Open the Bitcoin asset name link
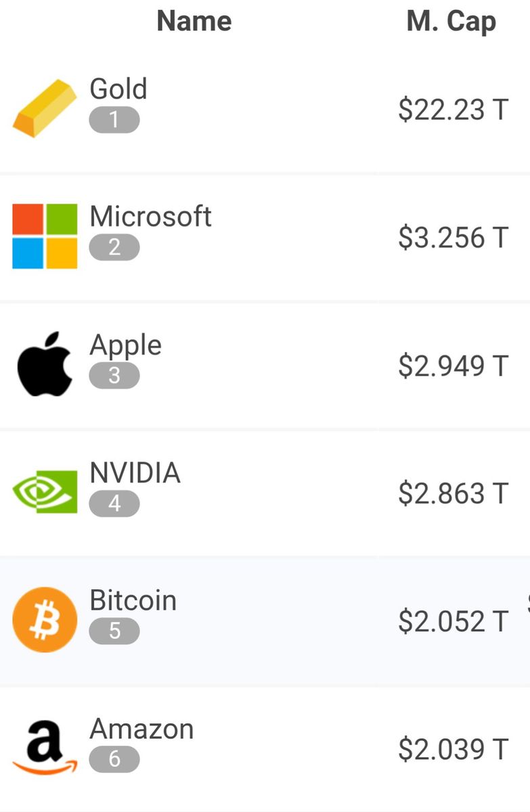Viewport: 530px width, 812px height. pyautogui.click(x=133, y=600)
